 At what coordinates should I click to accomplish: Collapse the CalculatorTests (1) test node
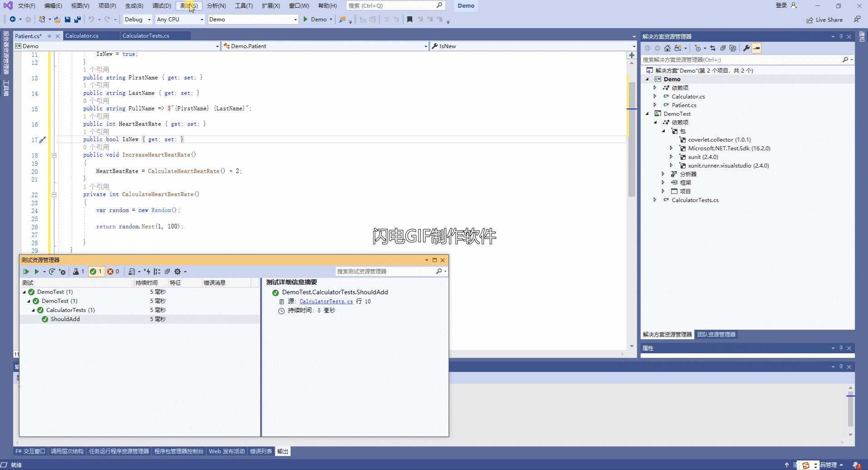pos(33,310)
